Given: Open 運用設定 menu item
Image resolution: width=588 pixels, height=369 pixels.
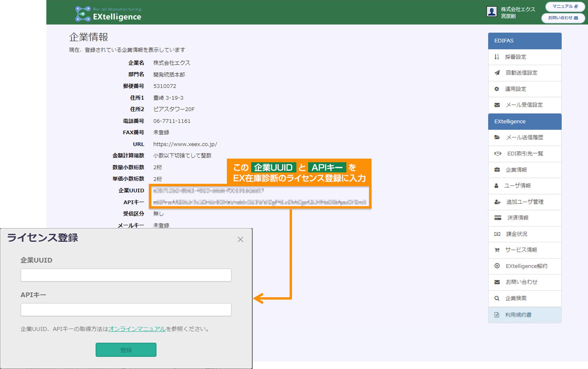Looking at the screenshot, I should tap(525, 89).
